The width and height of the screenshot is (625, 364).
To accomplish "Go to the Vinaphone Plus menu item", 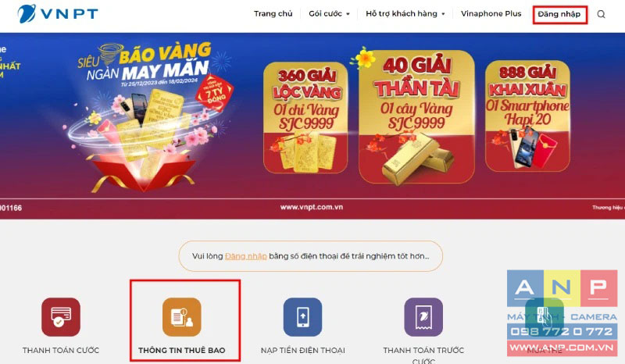I will click(491, 13).
